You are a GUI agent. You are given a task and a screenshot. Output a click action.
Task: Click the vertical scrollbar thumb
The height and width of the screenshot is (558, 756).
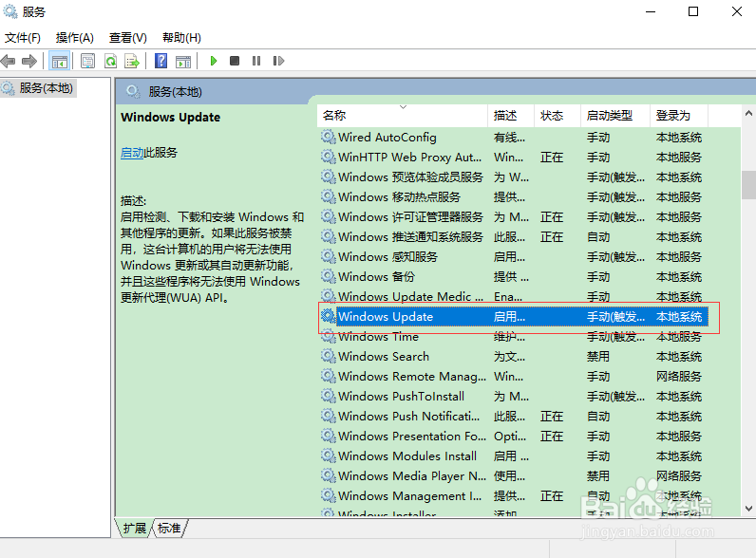tap(748, 184)
